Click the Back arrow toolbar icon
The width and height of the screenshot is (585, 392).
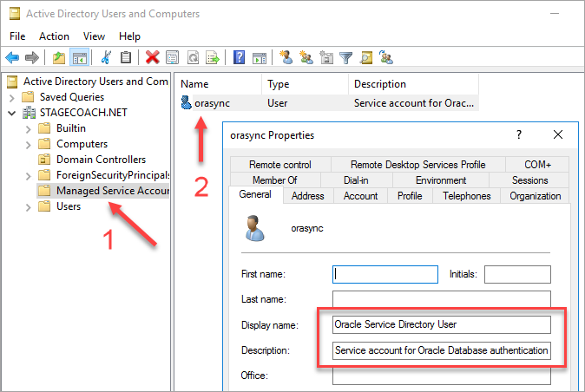[13, 58]
